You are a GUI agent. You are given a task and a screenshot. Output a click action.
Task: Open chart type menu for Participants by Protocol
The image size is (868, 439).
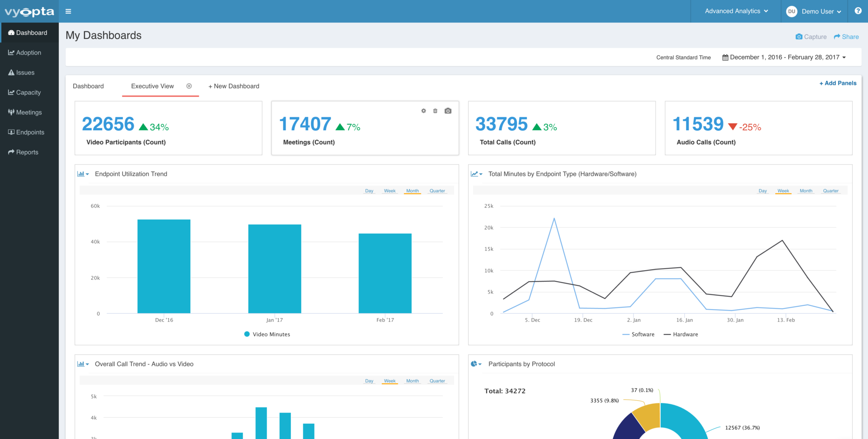pyautogui.click(x=476, y=364)
